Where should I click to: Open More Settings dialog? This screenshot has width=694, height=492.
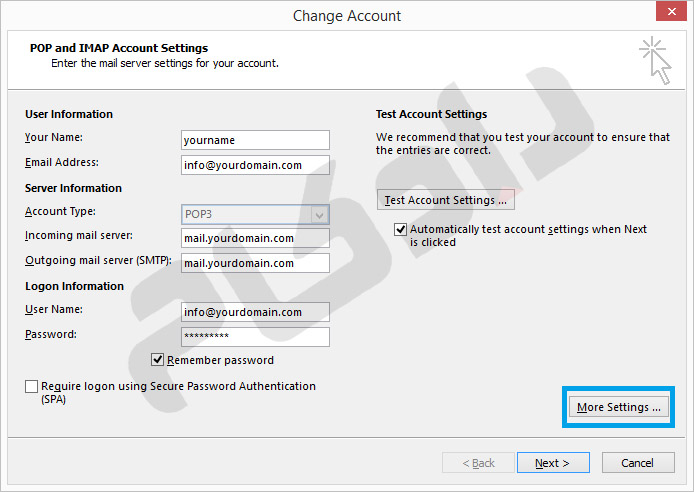(619, 407)
